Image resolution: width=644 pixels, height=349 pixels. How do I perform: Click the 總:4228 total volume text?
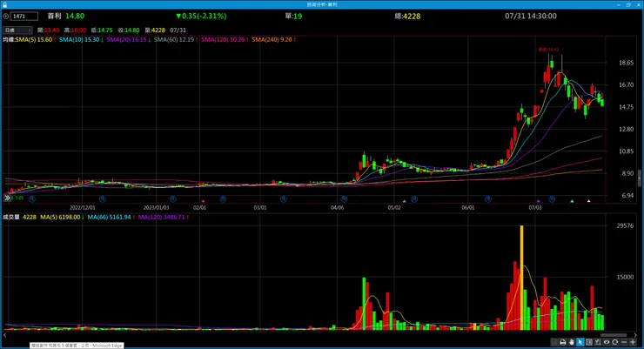coord(407,17)
